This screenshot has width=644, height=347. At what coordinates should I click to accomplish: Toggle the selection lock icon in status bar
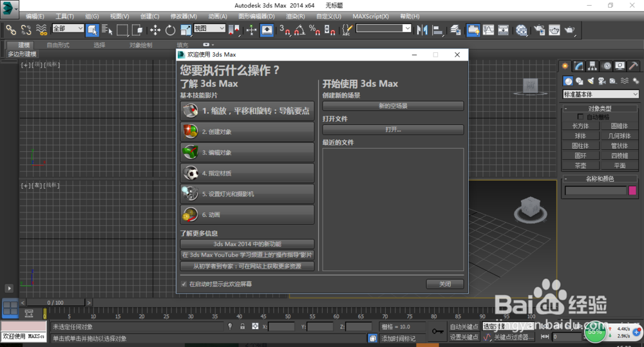tap(242, 326)
